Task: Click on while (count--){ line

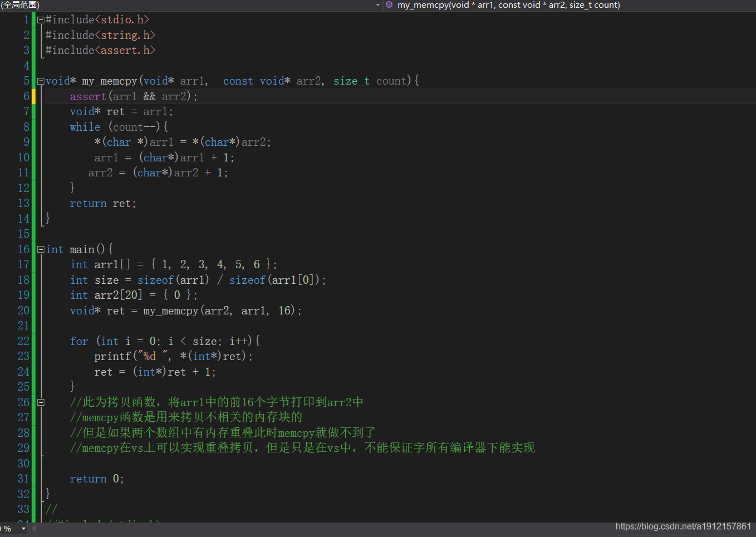Action: (x=119, y=127)
